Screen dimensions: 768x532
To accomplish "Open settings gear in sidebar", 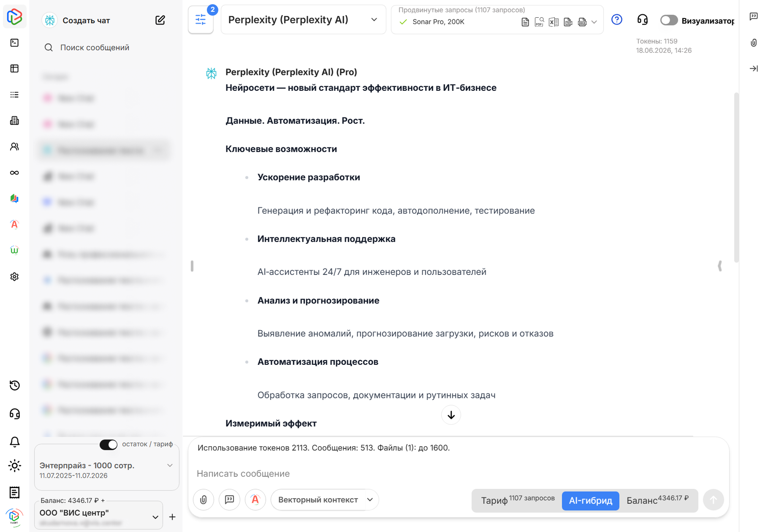I will pos(14,277).
